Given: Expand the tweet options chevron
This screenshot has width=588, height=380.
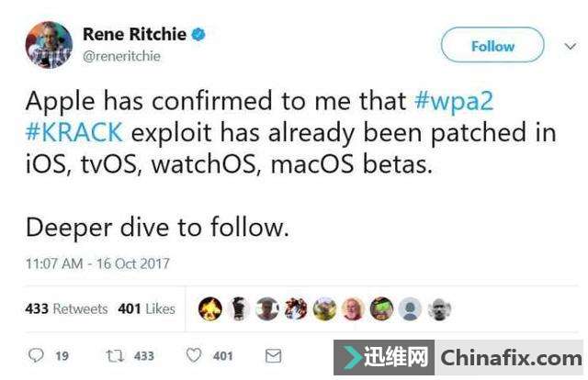Looking at the screenshot, I should pos(571,46).
